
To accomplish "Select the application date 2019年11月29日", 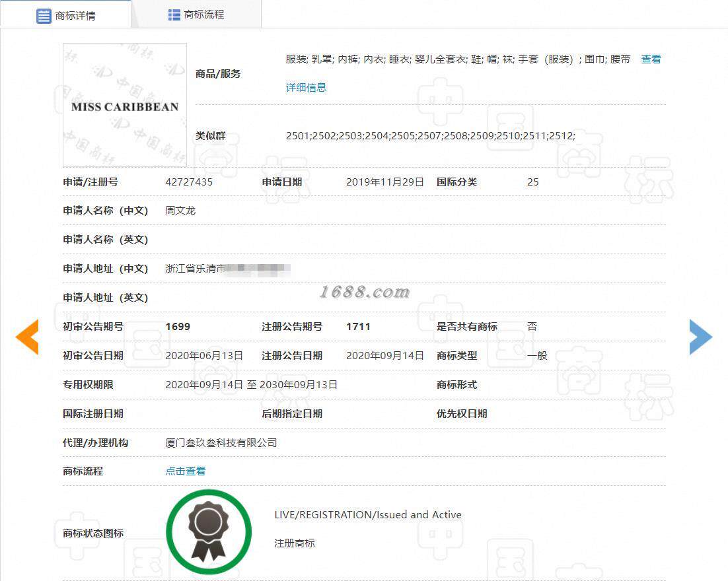I will pos(385,182).
